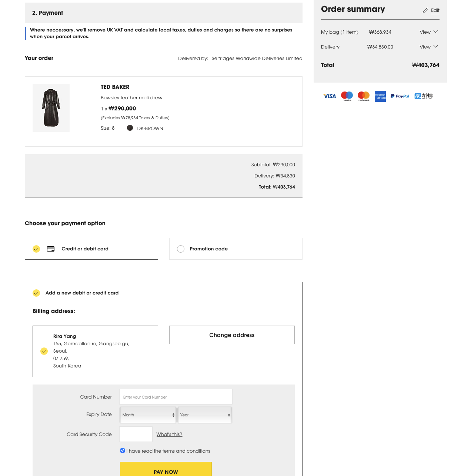Click the American Express logo
The height and width of the screenshot is (476, 471).
click(x=380, y=96)
